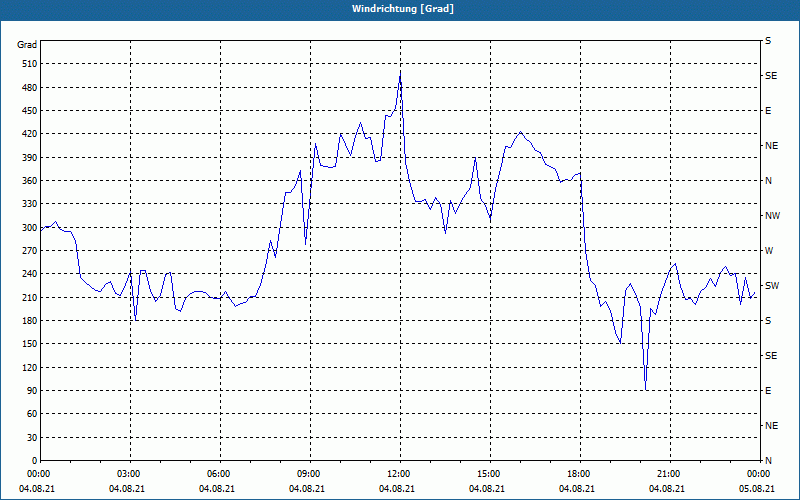Choose the 210 y-axis label
Image resolution: width=800 pixels, height=500 pixels.
[30, 297]
